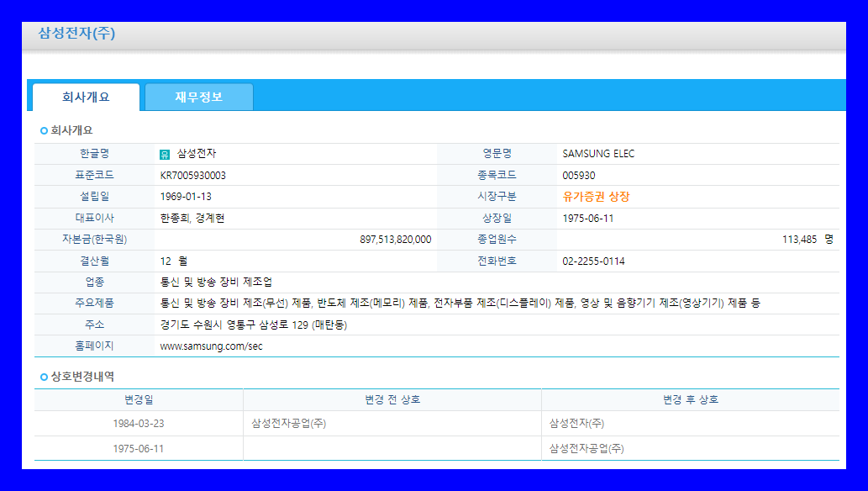
Task: Click the teal 유 icon beside 삼성전자
Action: (165, 155)
